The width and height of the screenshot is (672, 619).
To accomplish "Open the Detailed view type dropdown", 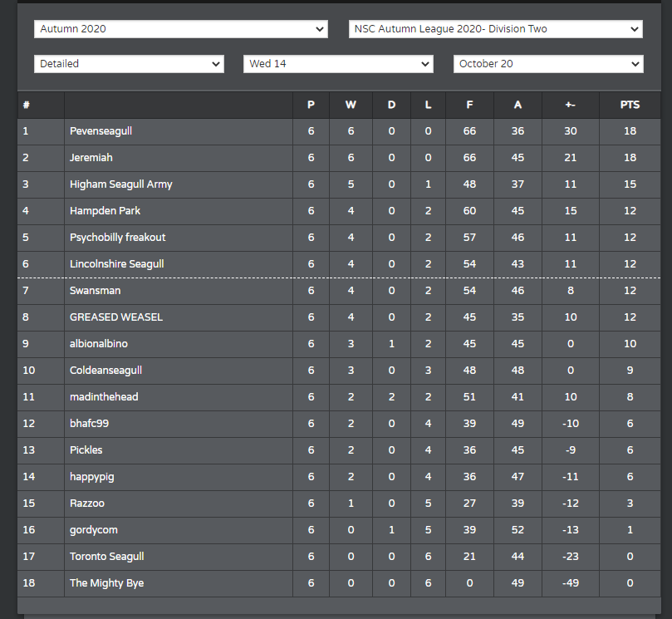I will coord(129,64).
